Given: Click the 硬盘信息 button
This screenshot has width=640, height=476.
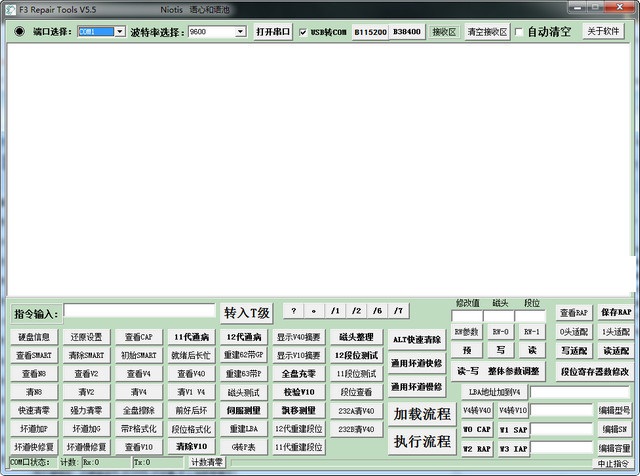Looking at the screenshot, I should [34, 337].
